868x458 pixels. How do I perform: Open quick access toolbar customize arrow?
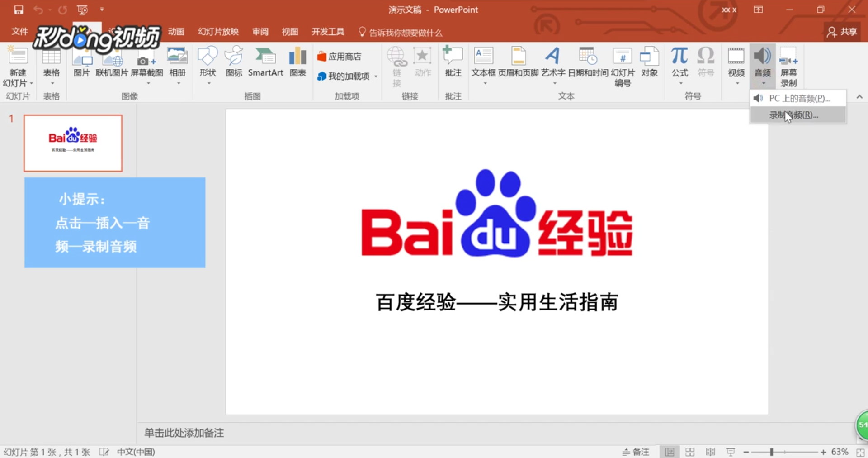click(x=102, y=10)
